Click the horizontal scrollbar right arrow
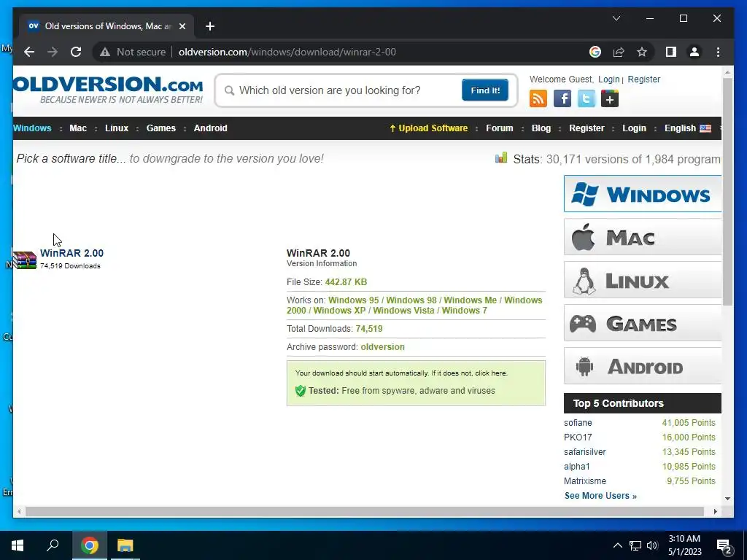This screenshot has width=747, height=560. point(715,511)
